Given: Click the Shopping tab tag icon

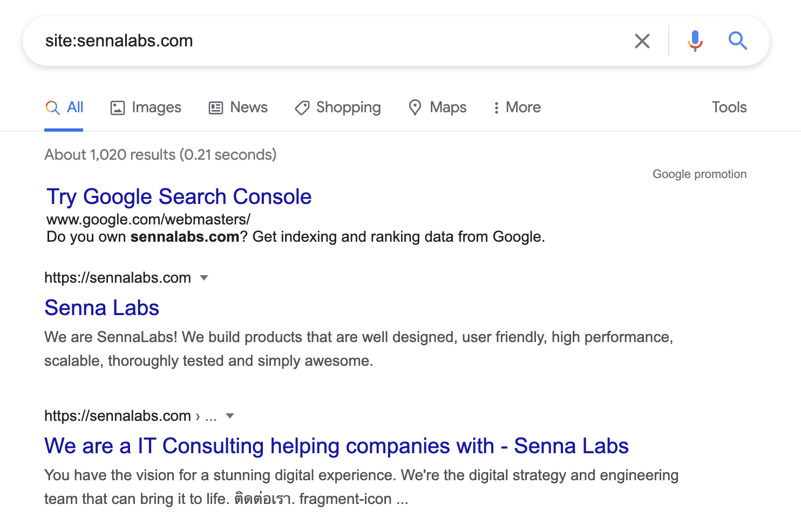Looking at the screenshot, I should point(302,108).
